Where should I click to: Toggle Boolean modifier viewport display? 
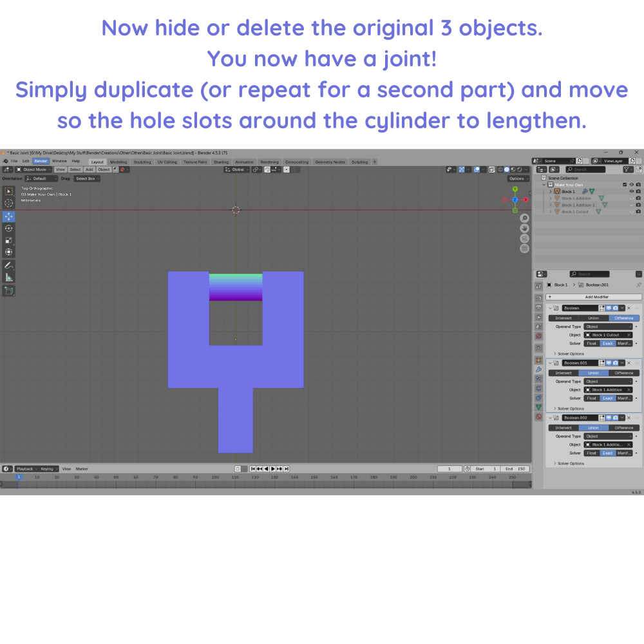point(609,308)
